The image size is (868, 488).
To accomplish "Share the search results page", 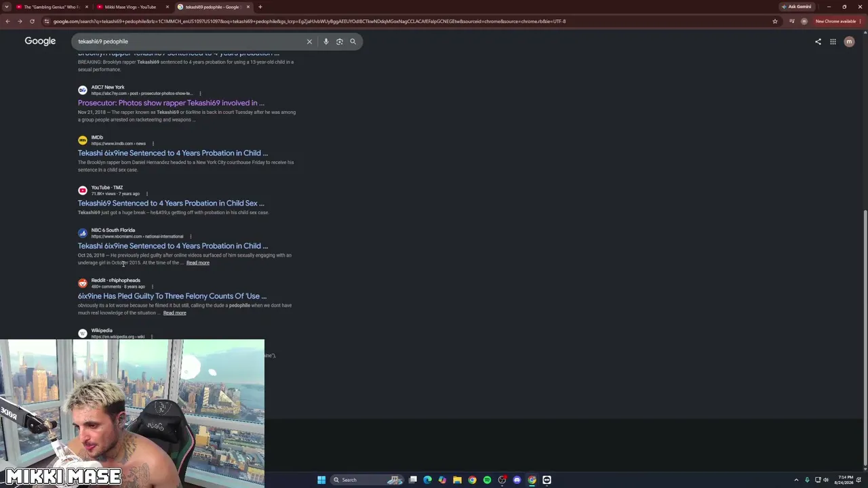I will [x=818, y=41].
